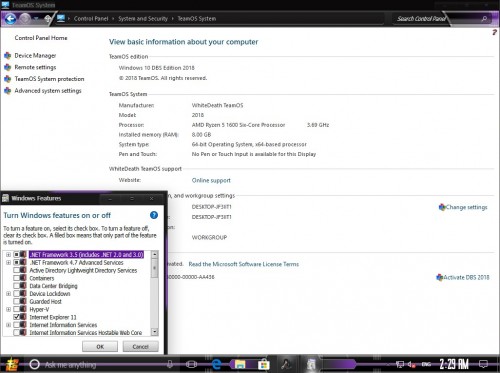Expand the Internet Information Services node
The height and width of the screenshot is (373, 500).
pos(8,325)
